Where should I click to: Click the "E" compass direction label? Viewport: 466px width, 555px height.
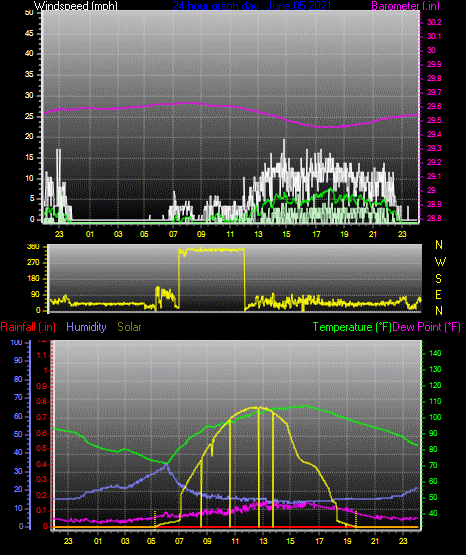point(438,294)
